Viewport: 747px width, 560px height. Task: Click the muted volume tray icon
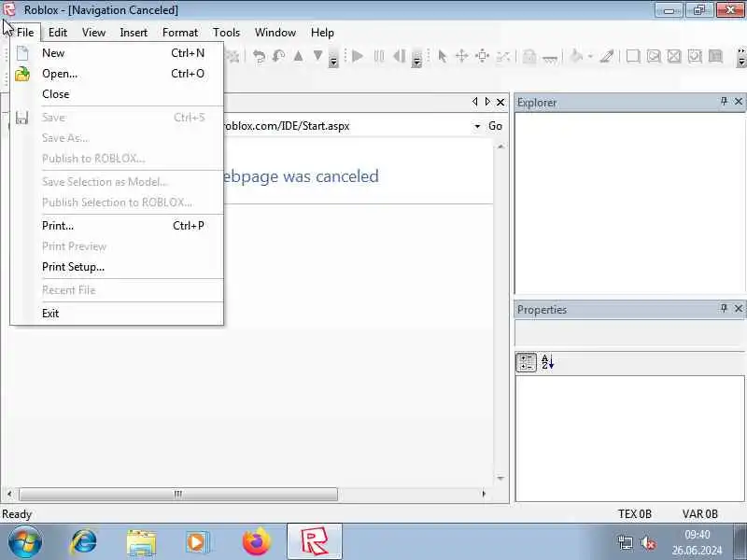(x=648, y=542)
